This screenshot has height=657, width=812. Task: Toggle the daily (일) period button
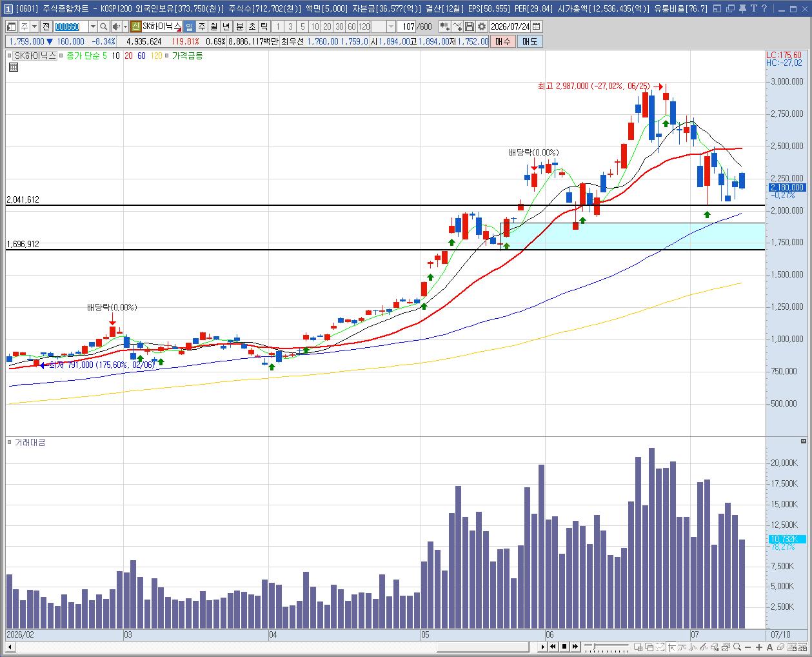[188, 26]
